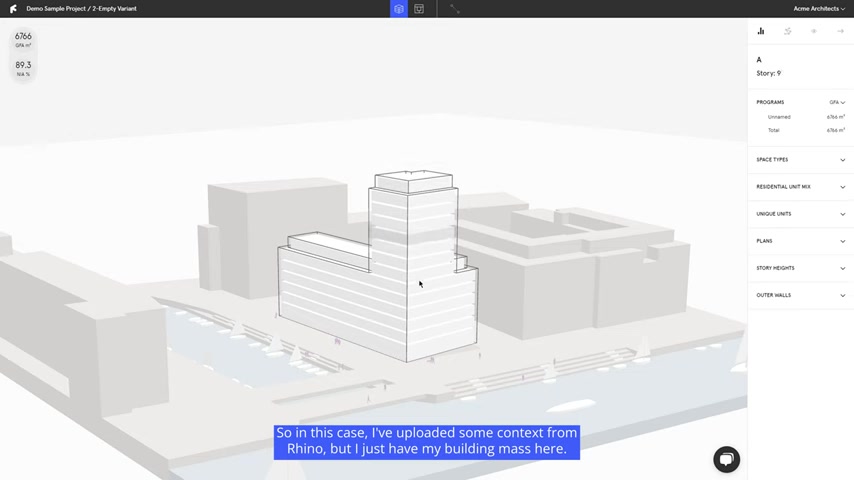Image resolution: width=854 pixels, height=480 pixels.
Task: Click the app logo in the top-left corner
Action: (13, 9)
